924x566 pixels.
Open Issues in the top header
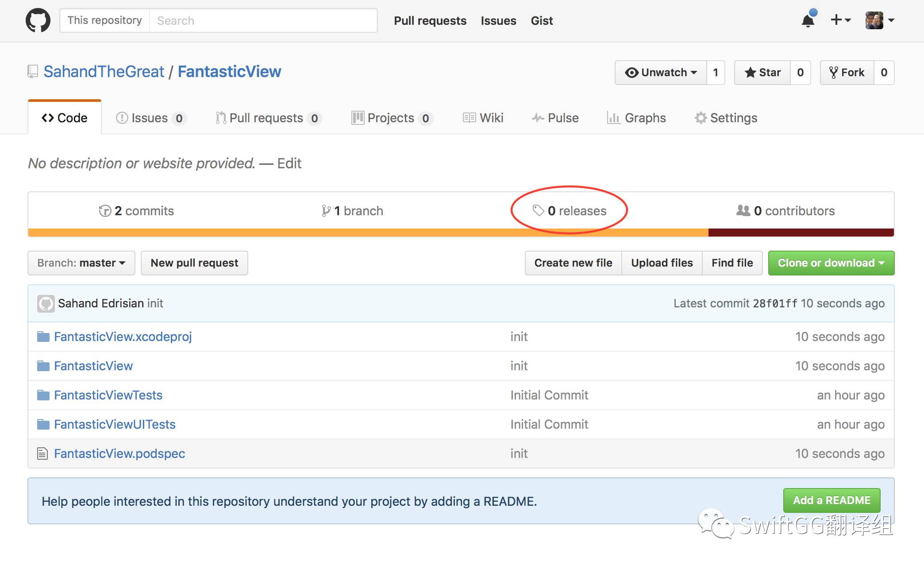tap(499, 21)
